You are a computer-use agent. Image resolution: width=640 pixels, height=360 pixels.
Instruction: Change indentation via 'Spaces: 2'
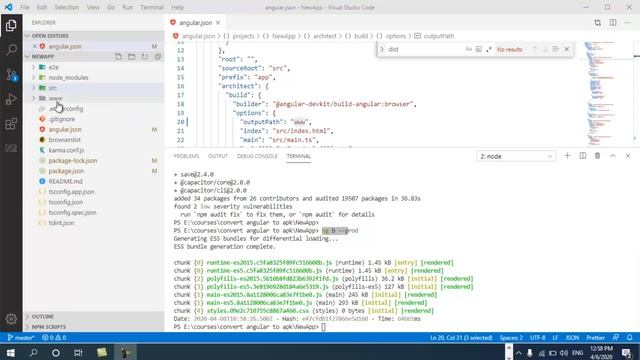[511, 338]
